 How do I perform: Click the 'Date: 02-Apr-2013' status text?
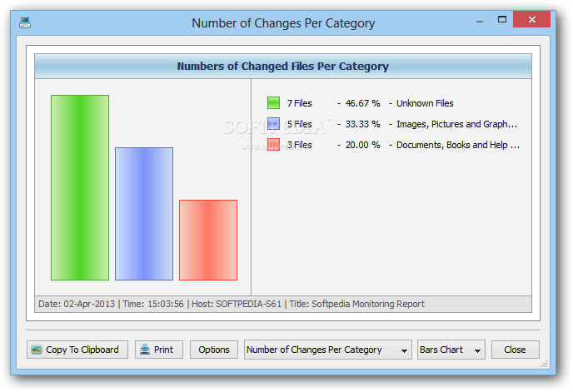(77, 304)
